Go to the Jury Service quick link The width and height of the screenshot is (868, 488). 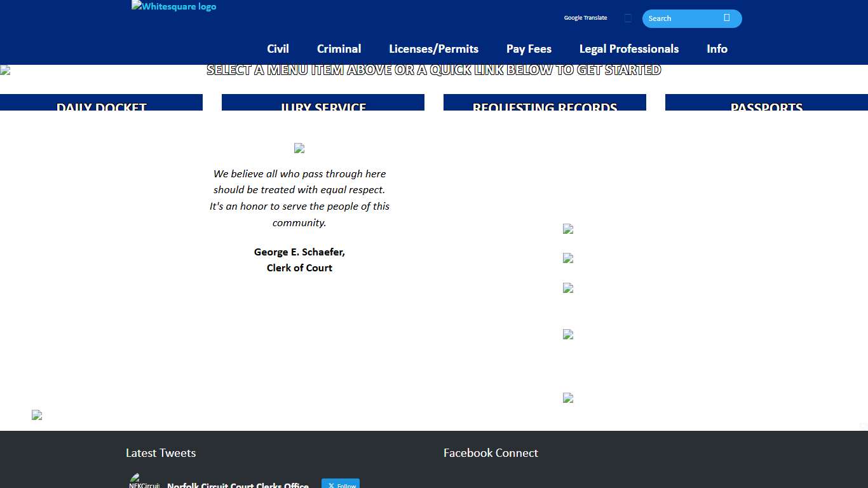pyautogui.click(x=323, y=103)
